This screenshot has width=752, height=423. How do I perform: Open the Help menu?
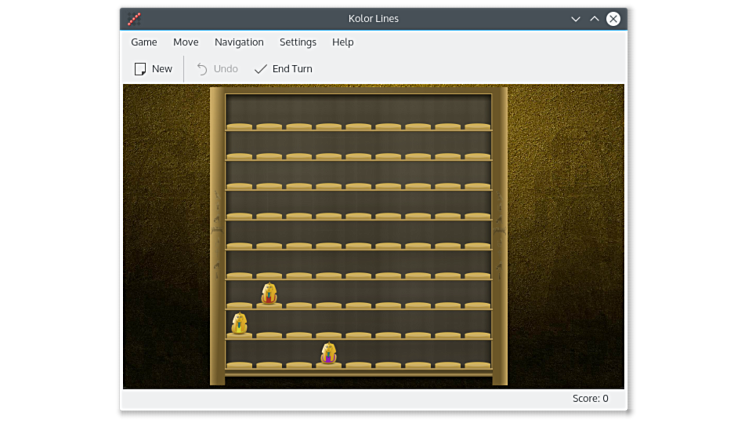(x=343, y=42)
